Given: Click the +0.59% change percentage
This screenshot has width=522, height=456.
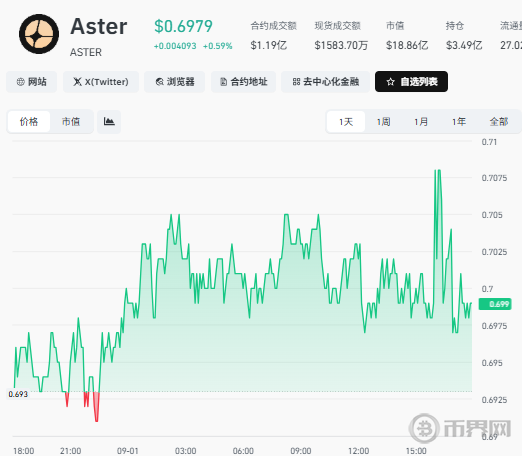Looking at the screenshot, I should [x=218, y=46].
